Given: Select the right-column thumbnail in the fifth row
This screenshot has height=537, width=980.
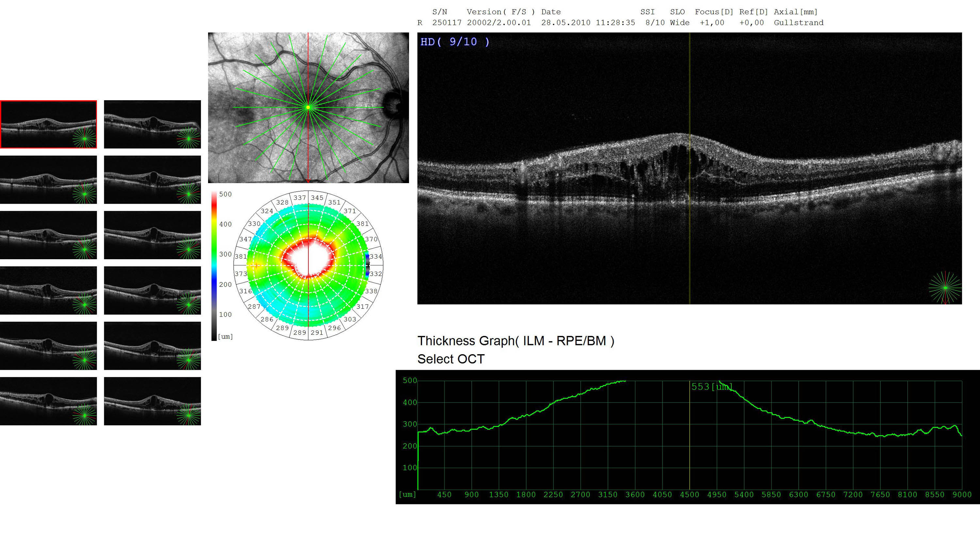Looking at the screenshot, I should tap(152, 346).
